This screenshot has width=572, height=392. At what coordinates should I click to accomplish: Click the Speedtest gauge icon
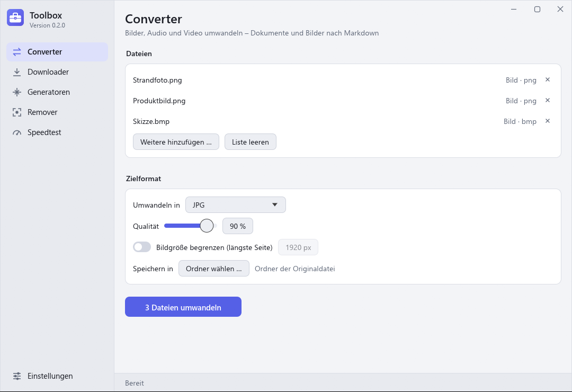[17, 132]
